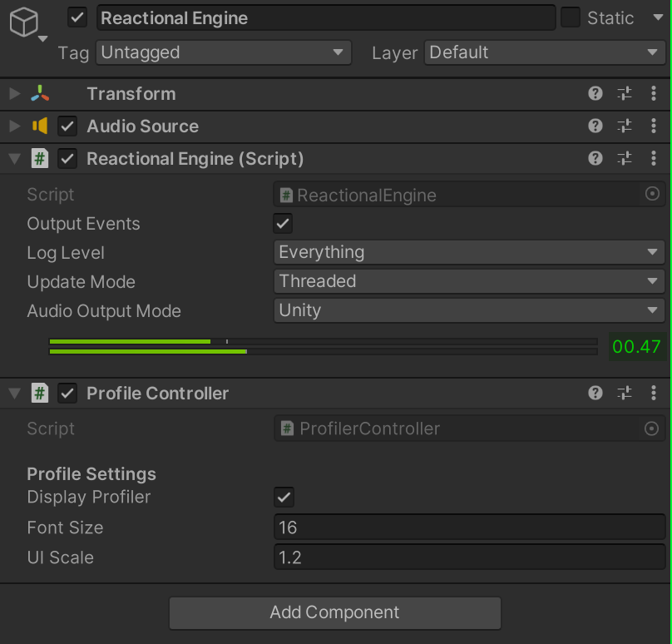Open Audio Source more options menu
672x644 pixels.
[x=654, y=126]
